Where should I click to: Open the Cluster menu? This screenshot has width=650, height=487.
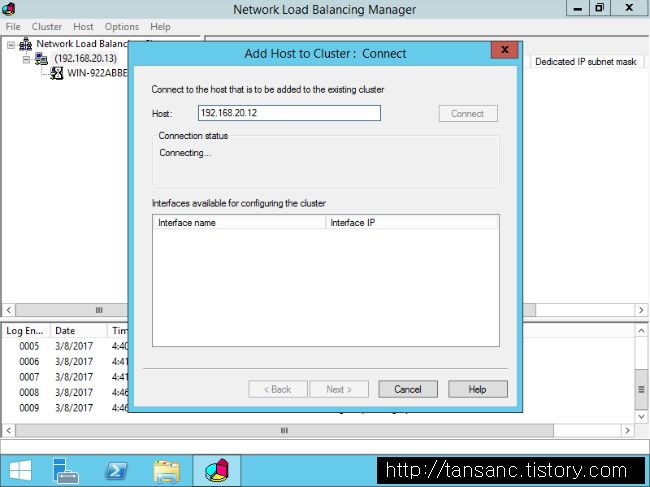[47, 27]
